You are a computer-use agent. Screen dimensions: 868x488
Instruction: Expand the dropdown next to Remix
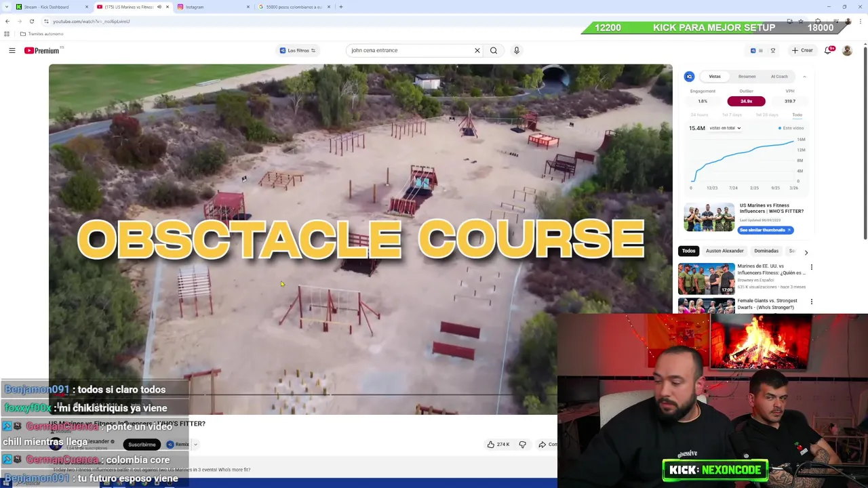pyautogui.click(x=195, y=445)
